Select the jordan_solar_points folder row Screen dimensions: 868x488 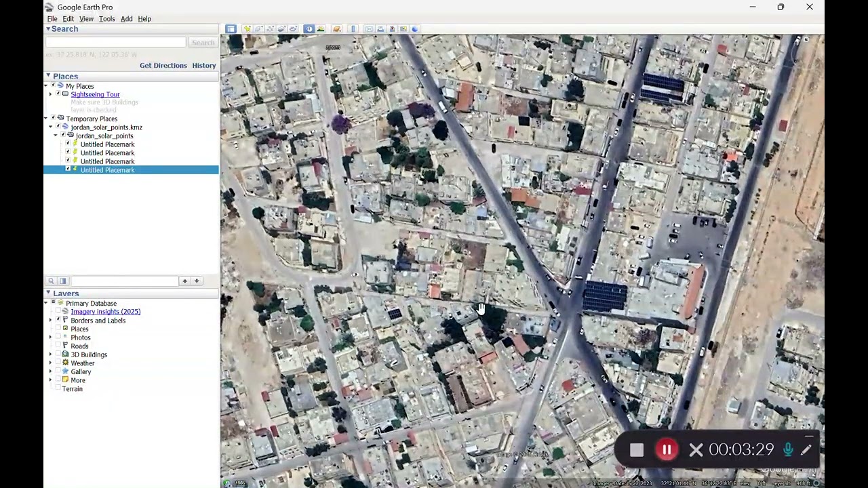click(x=104, y=136)
